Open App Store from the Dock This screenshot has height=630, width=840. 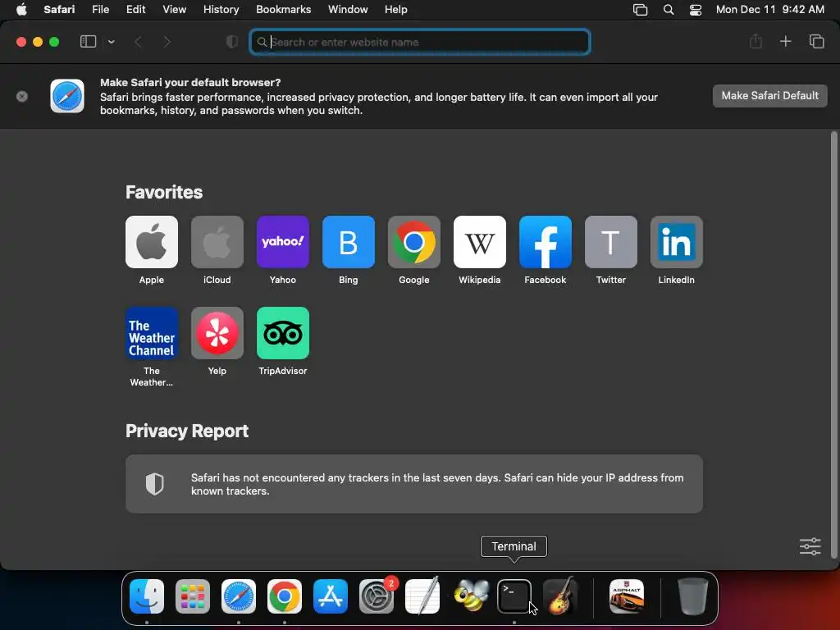pos(331,596)
